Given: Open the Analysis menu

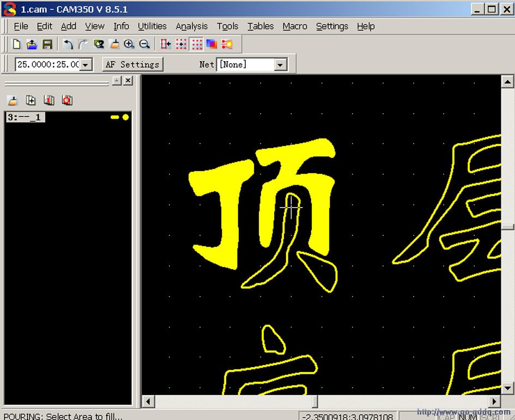Looking at the screenshot, I should pyautogui.click(x=191, y=26).
